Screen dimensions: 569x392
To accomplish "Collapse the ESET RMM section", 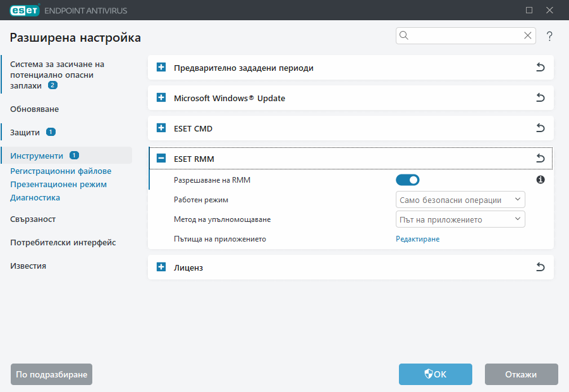I will pos(161,157).
